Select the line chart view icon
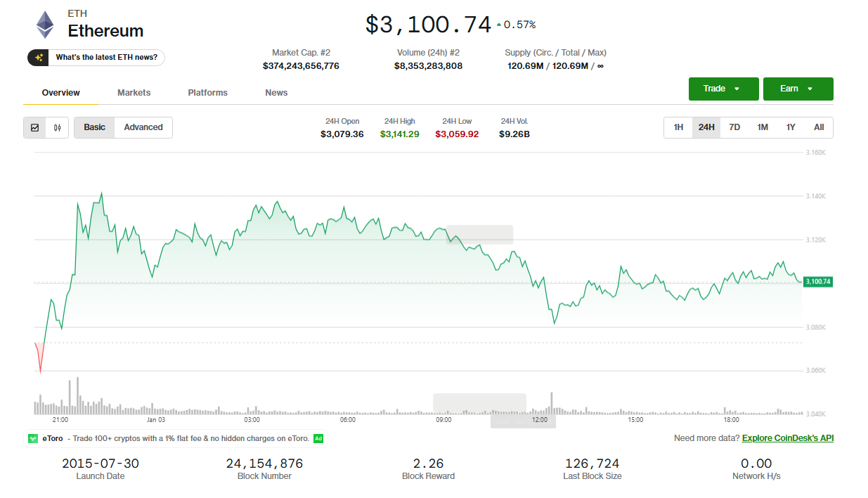 (x=34, y=127)
